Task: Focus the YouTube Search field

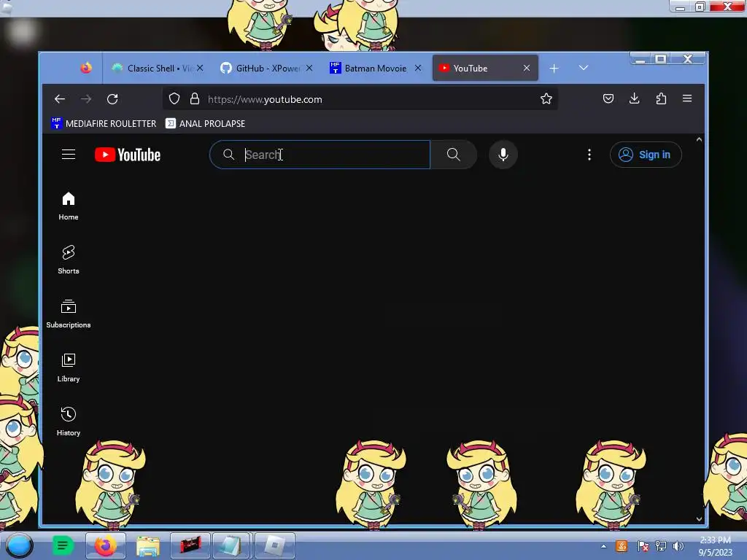Action: pyautogui.click(x=320, y=155)
